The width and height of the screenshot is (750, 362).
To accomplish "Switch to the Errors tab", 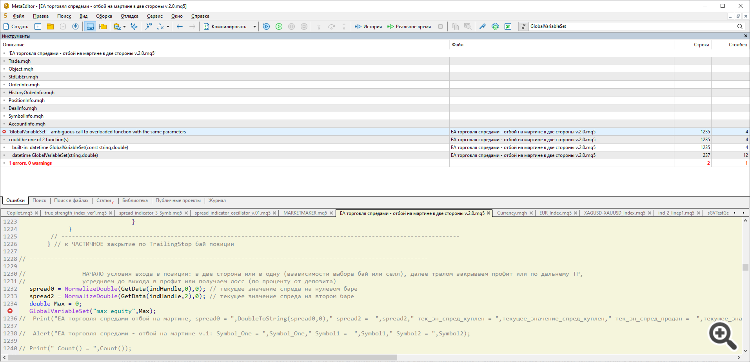I will [14, 201].
